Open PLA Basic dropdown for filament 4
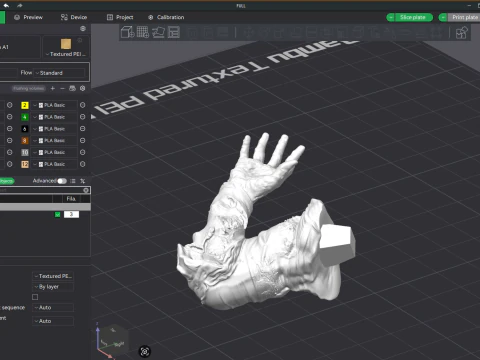The image size is (480, 360). point(54,117)
